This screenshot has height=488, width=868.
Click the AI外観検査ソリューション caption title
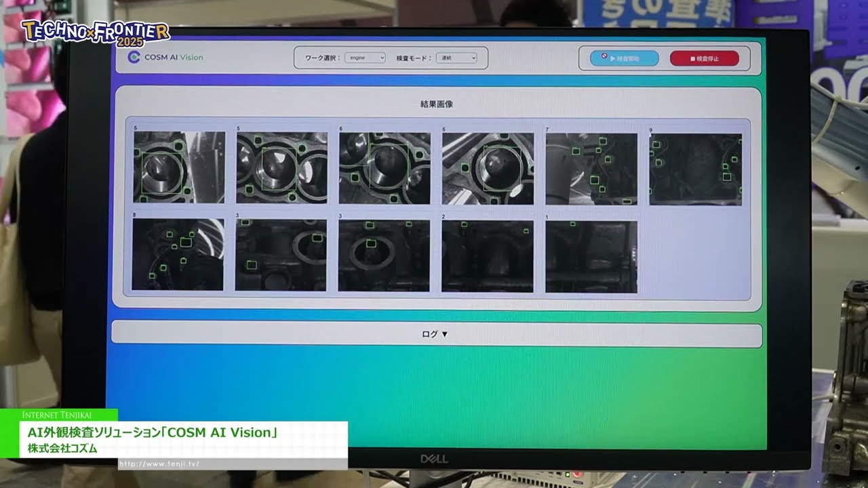click(154, 432)
